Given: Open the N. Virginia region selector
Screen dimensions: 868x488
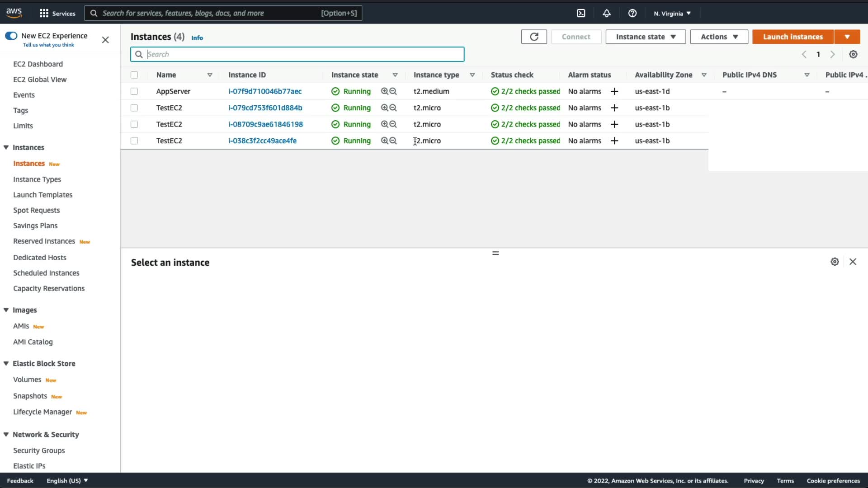Looking at the screenshot, I should tap(672, 13).
